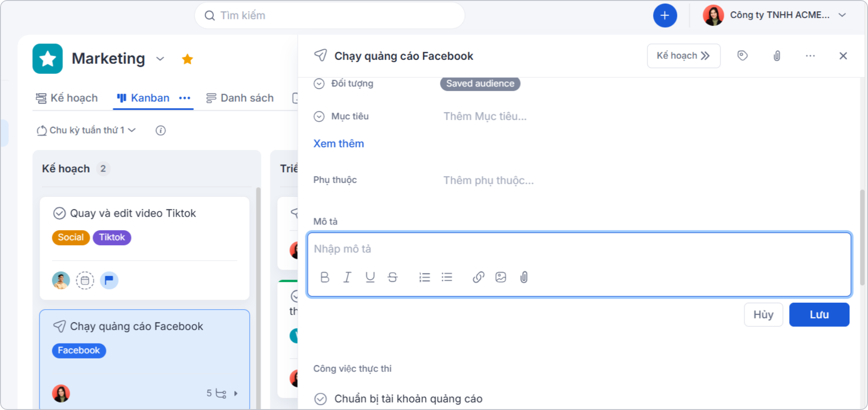This screenshot has height=410, width=868.
Task: Switch to the Kế hoạch tab
Action: click(67, 98)
